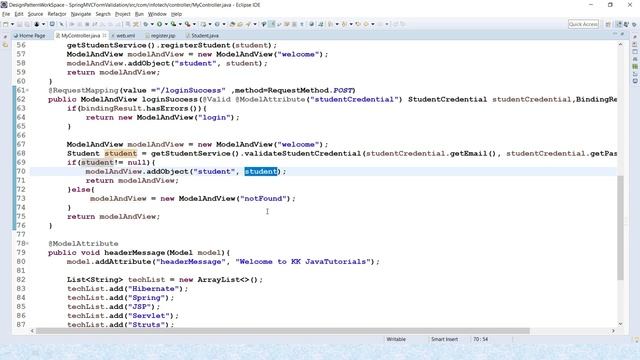Click "Welcome to KK JavaTutorials" string on line 80
The height and width of the screenshot is (360, 640).
[x=303, y=262]
